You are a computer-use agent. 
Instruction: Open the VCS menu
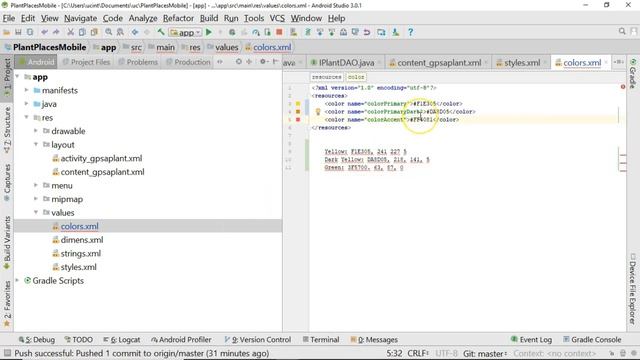coord(277,18)
